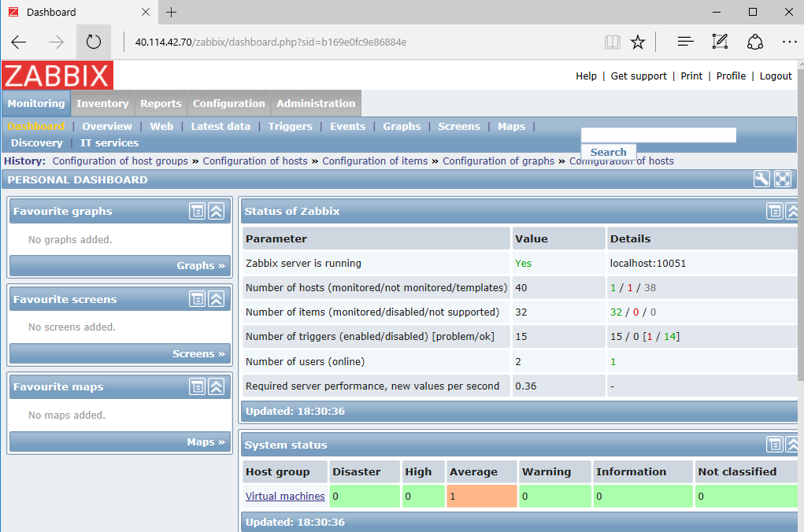The width and height of the screenshot is (804, 532).
Task: Switch to the Monitoring tab
Action: [36, 104]
